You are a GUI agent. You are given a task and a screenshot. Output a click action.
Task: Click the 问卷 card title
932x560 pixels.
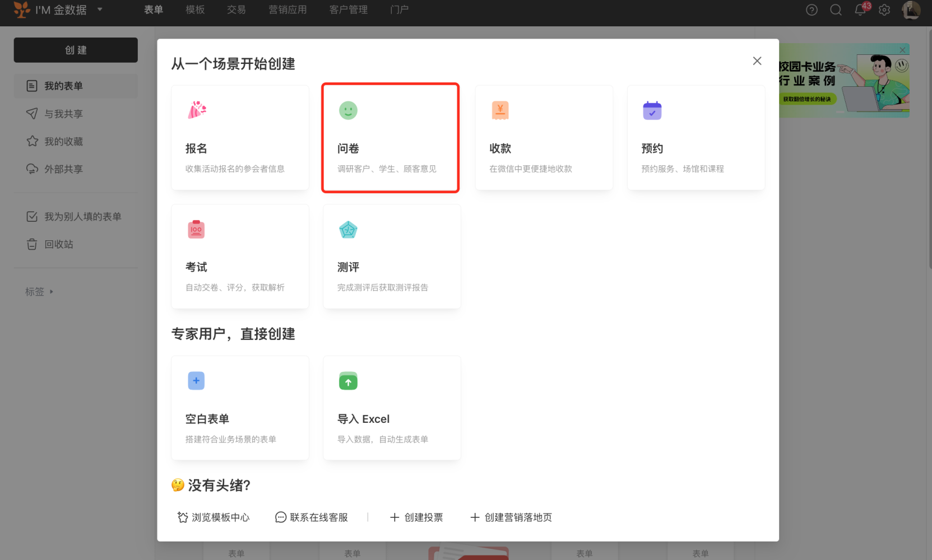(348, 148)
